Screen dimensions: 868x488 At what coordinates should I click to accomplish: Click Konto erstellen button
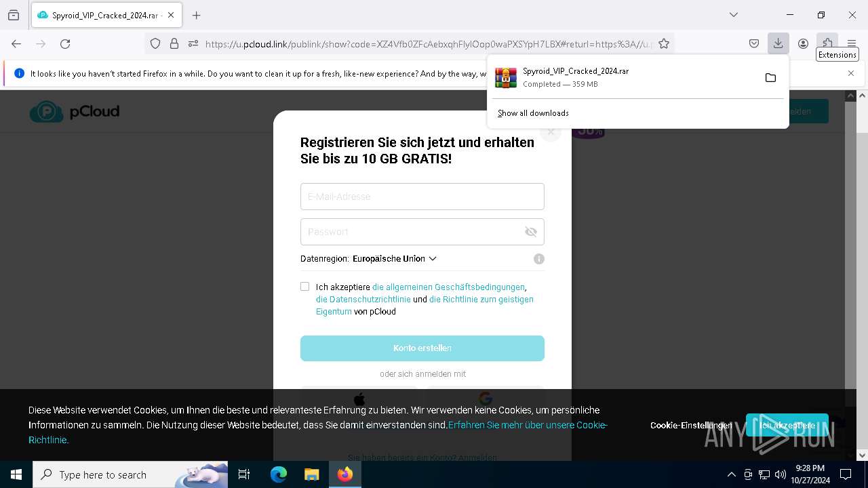click(422, 348)
